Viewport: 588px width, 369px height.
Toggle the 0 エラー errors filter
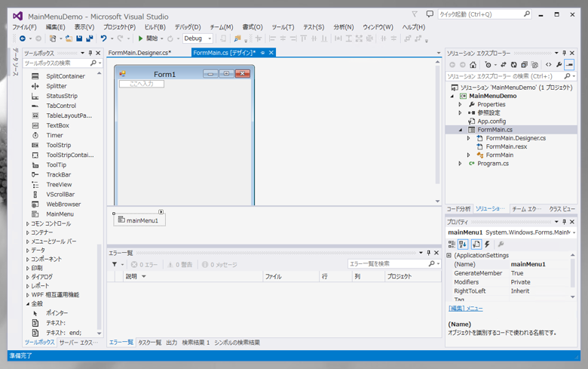(145, 265)
